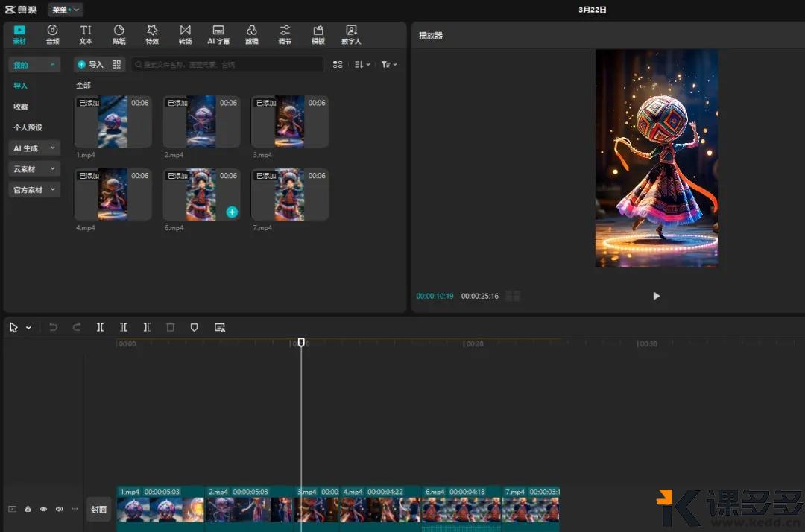805x532 pixels.
Task: Click the split clip tool in timeline toolbar
Action: click(100, 327)
